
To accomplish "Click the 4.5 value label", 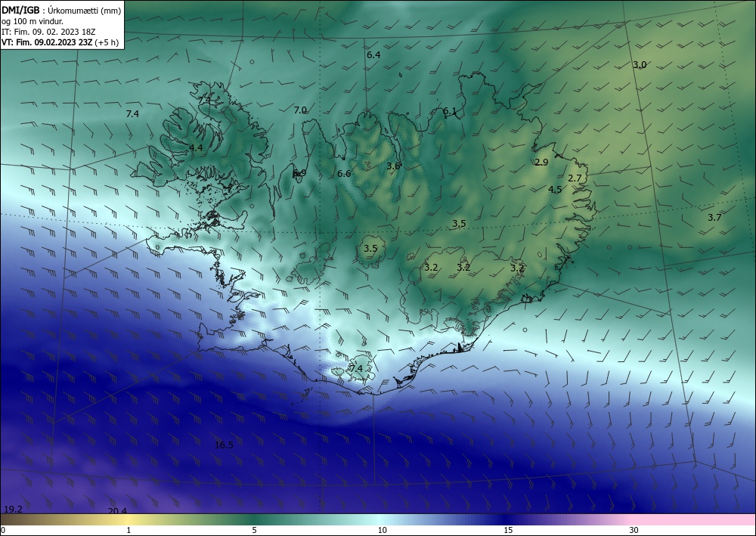I will point(555,190).
